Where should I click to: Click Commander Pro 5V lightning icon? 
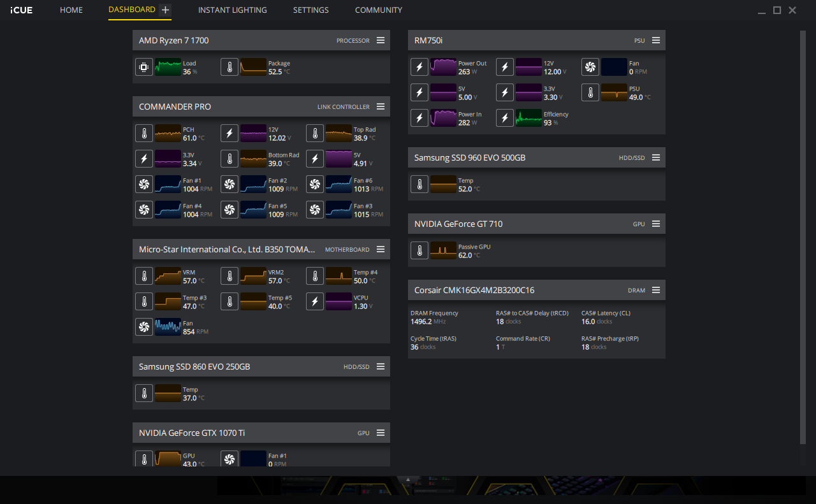tap(315, 159)
